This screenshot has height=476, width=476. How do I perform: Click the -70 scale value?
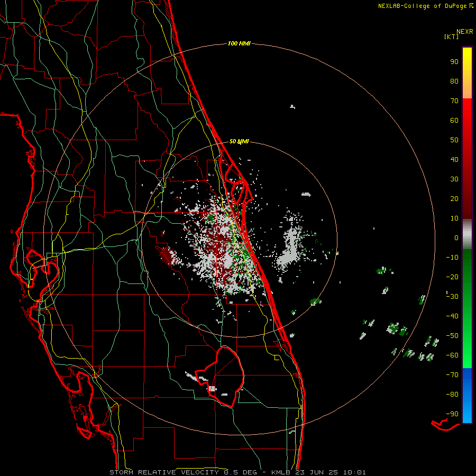point(452,374)
